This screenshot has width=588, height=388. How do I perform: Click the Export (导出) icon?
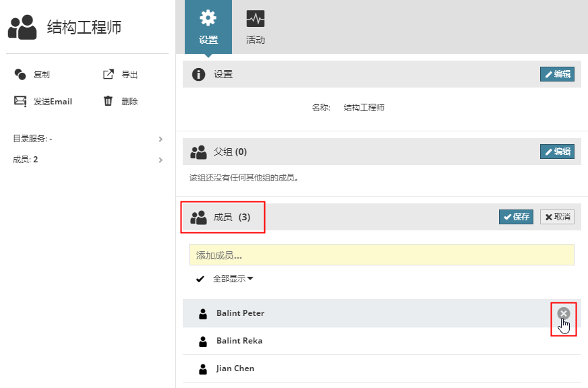click(x=108, y=75)
